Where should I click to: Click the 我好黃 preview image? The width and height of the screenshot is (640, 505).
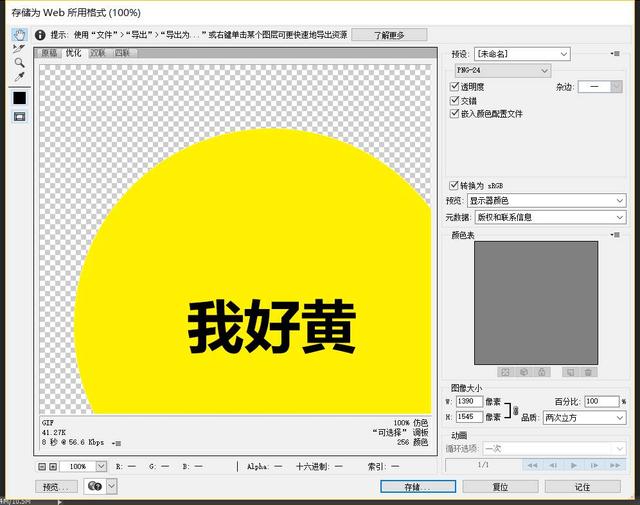(235, 239)
